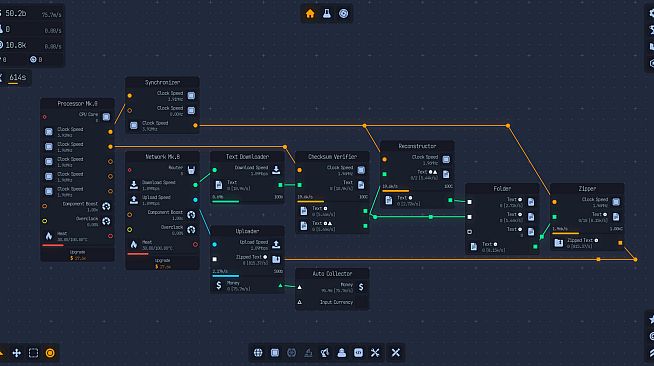
Task: Click the 10.8K counter top left
Action: (16, 45)
